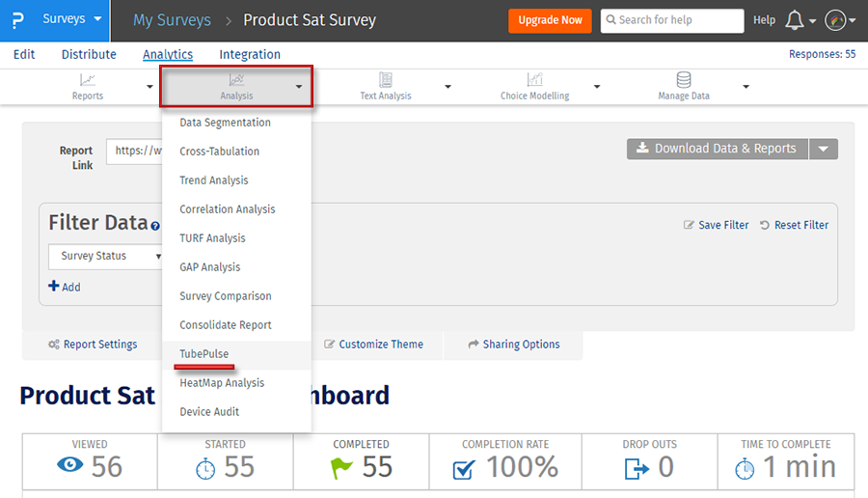Image resolution: width=868 pixels, height=498 pixels.
Task: Click the Reports chart icon
Action: (x=88, y=80)
